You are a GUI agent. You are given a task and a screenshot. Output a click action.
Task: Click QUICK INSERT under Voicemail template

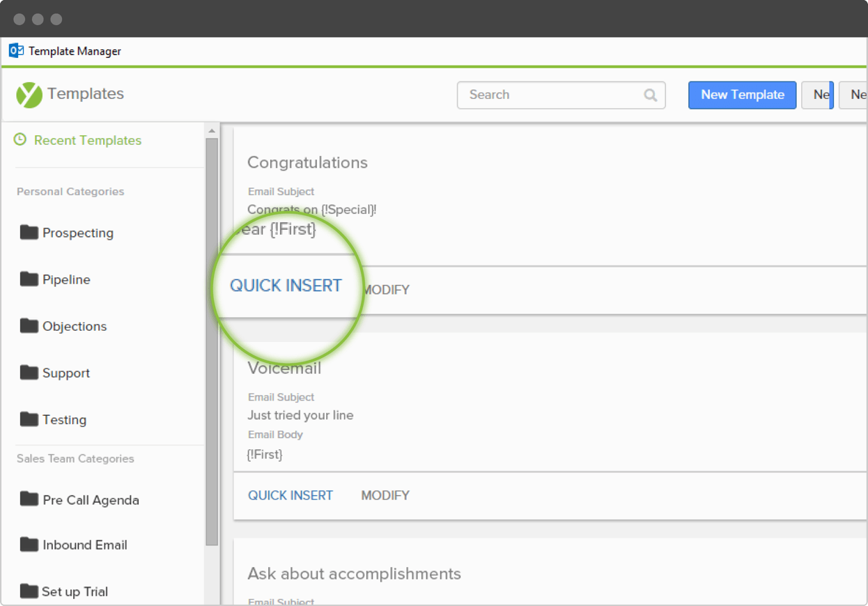[290, 495]
